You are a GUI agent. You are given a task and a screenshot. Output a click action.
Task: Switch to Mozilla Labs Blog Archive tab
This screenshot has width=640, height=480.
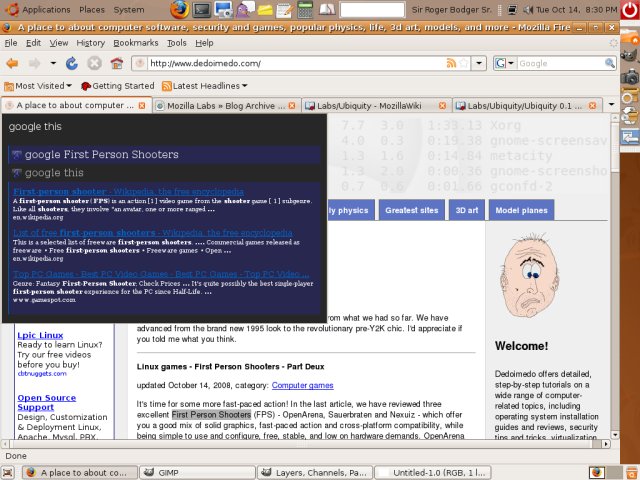[226, 106]
